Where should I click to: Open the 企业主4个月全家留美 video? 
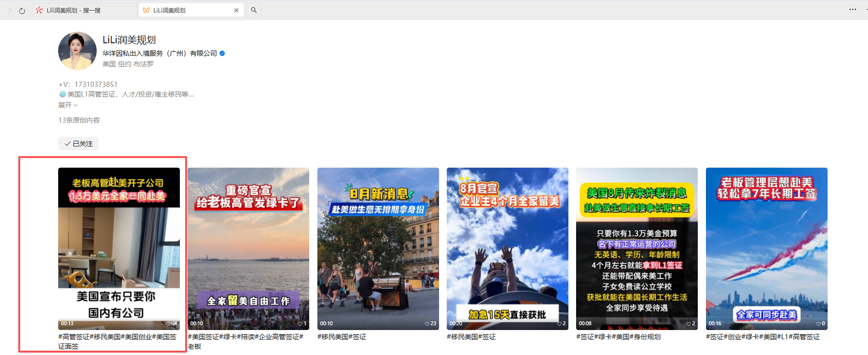(507, 248)
